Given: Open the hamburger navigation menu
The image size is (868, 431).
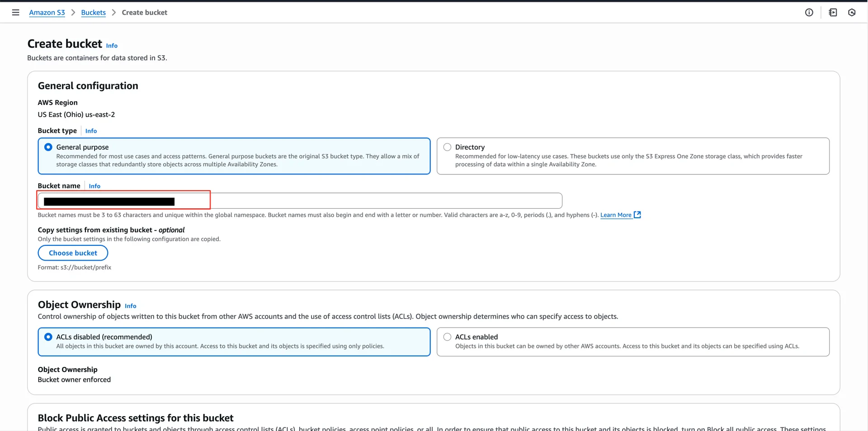Looking at the screenshot, I should 16,12.
